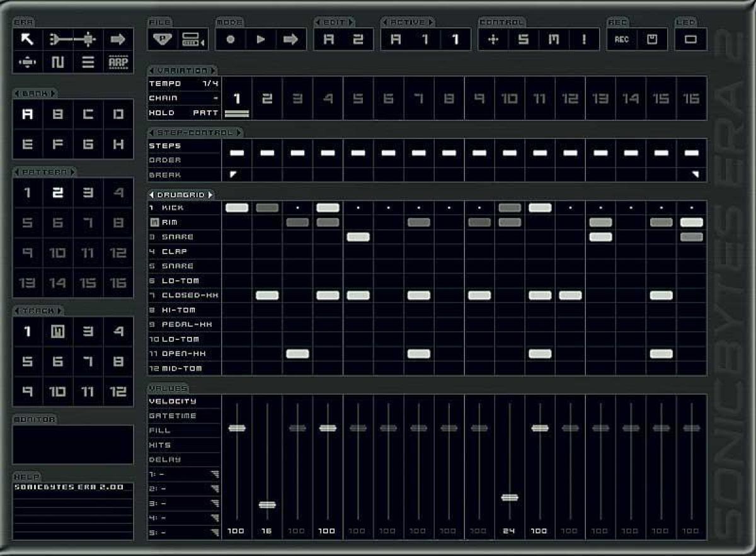This screenshot has width=756, height=556.
Task: Move the velocity slider showing value 16
Action: click(x=268, y=504)
